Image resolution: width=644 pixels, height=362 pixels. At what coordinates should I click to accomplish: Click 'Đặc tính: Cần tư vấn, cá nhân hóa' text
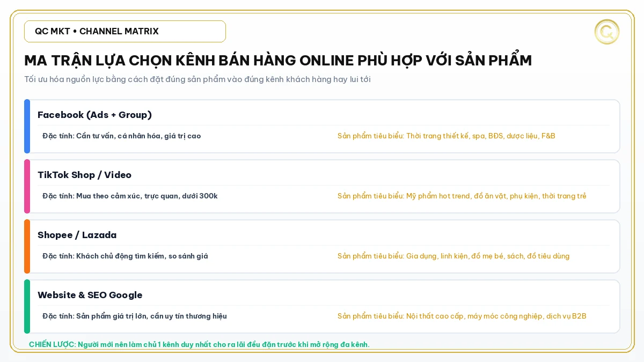pos(122,136)
